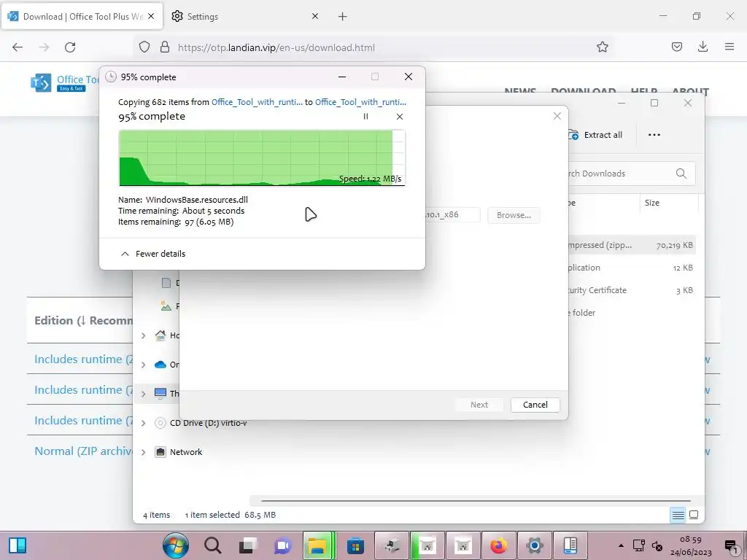
Task: Switch to File Explorer on the taskbar
Action: (x=318, y=545)
